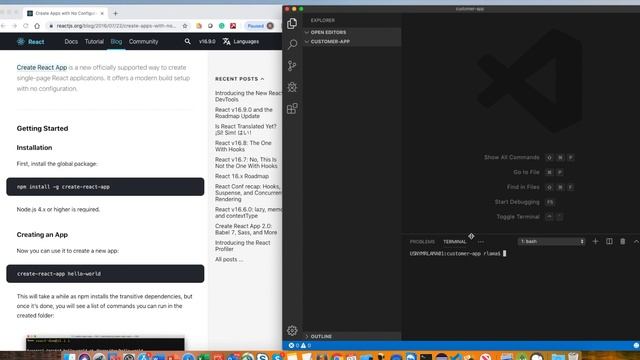Open the Extensions view in VS Code

coord(292,108)
